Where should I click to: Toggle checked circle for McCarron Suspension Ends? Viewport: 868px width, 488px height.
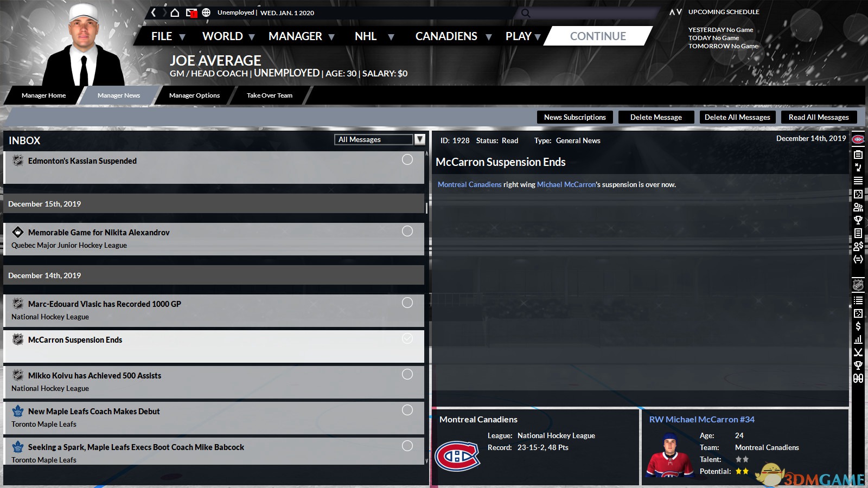[x=407, y=338]
